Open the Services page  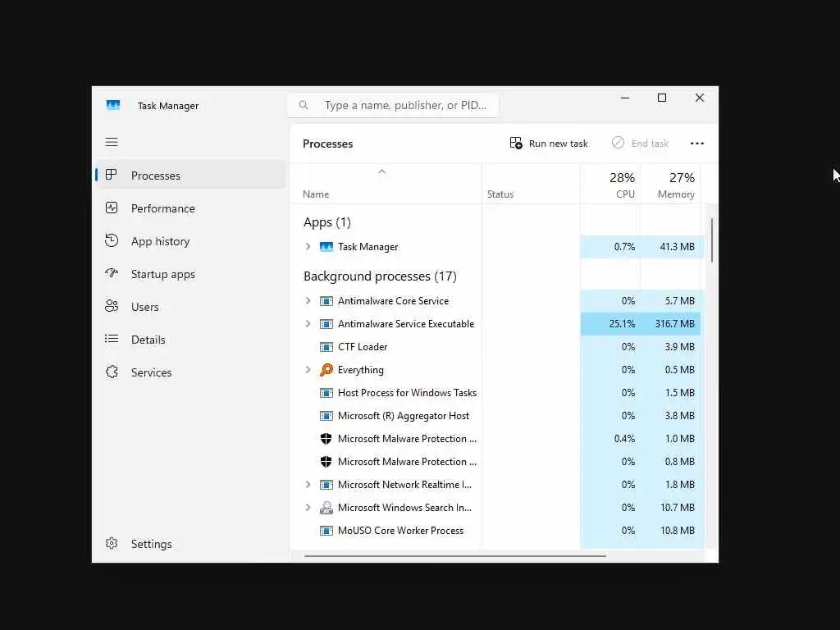190,372
